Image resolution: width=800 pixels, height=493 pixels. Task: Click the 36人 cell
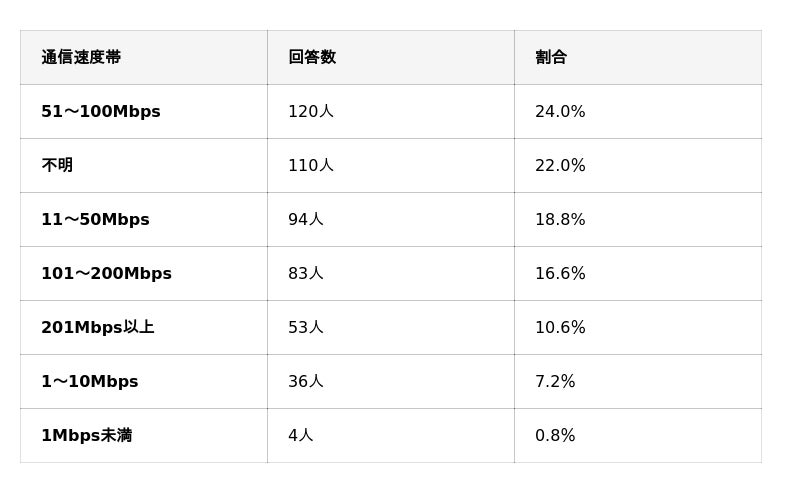[x=306, y=382]
